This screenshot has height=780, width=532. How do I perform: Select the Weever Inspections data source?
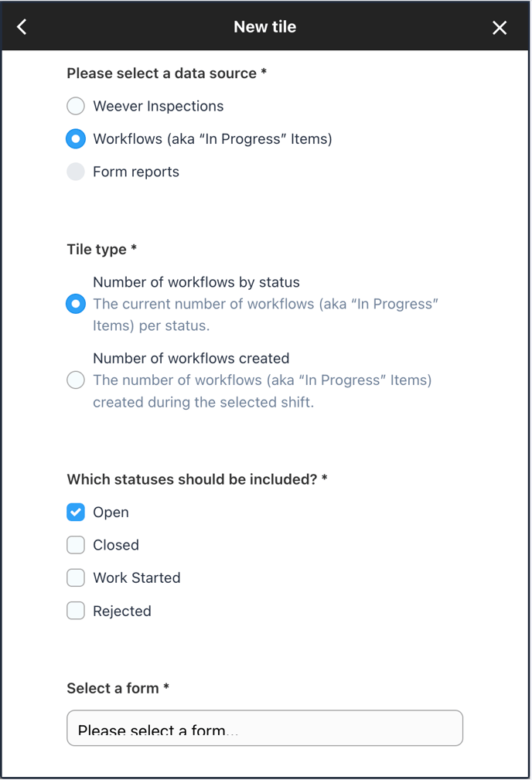76,106
